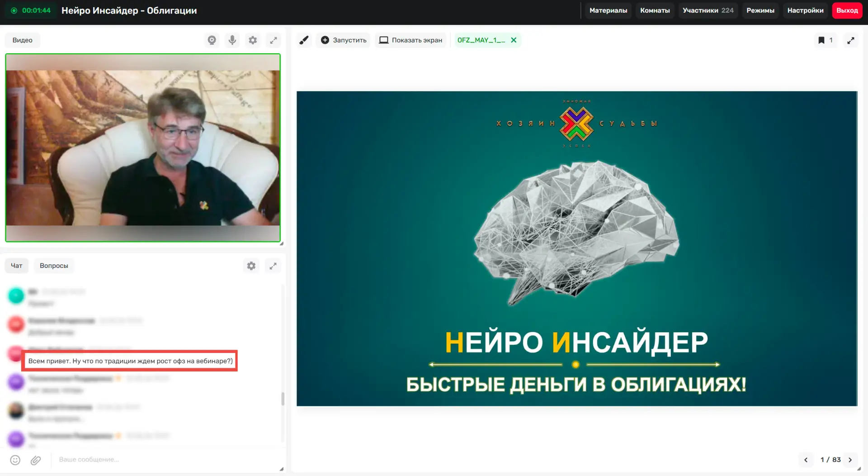Screen dimensions: 868x476
Task: Attach a file to chat message
Action: [x=36, y=460]
